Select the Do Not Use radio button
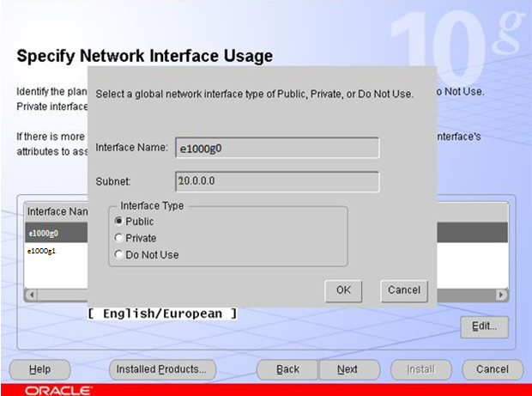The image size is (532, 396). tap(119, 255)
